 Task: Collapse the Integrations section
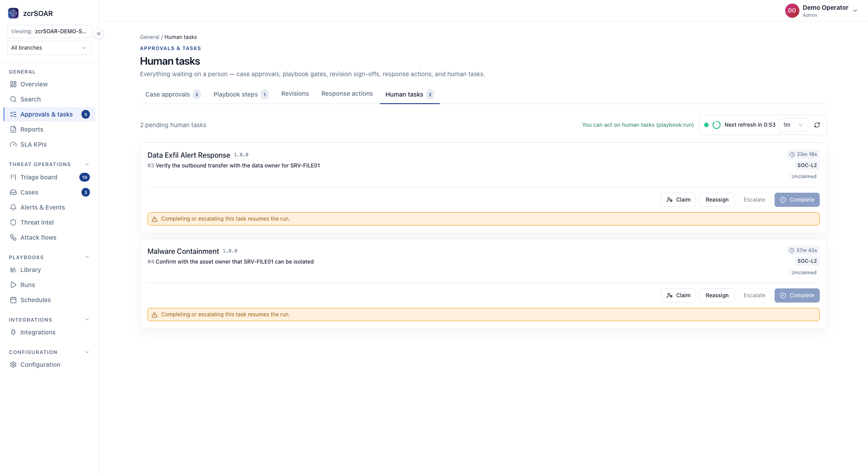point(87,319)
